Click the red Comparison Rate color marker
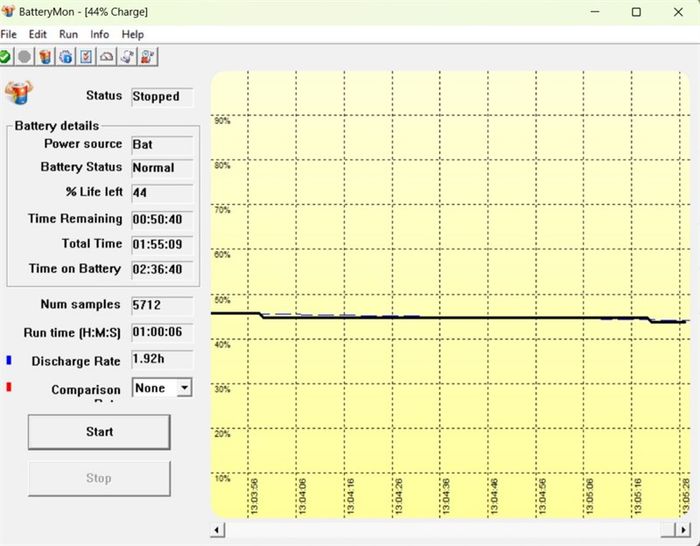The width and height of the screenshot is (700, 546). tap(8, 387)
